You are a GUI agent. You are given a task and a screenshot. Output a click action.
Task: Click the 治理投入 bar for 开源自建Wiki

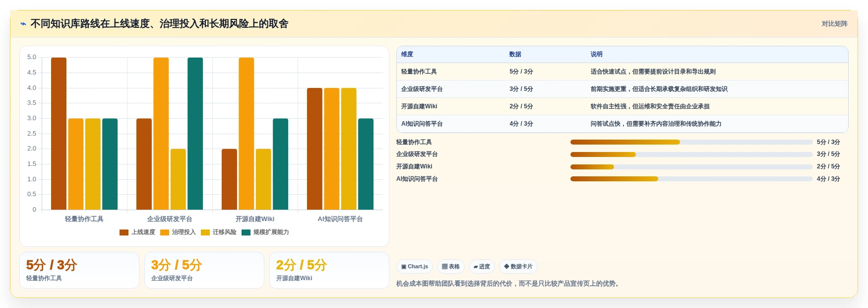247,134
